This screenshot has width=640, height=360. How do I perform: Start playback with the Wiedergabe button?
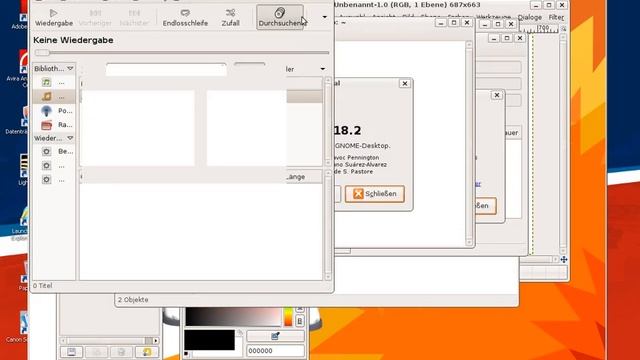tap(53, 18)
